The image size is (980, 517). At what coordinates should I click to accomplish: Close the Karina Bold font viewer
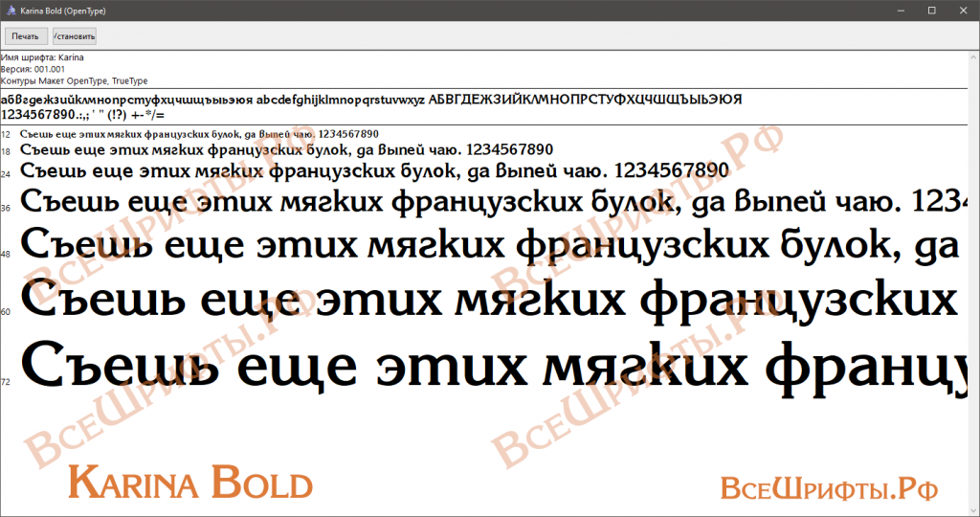(x=963, y=11)
